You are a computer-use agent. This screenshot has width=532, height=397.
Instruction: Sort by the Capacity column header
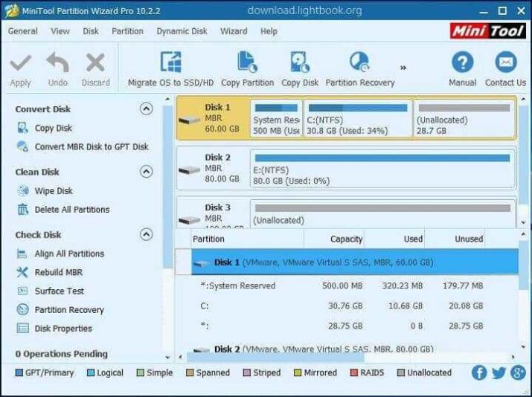[x=334, y=239]
